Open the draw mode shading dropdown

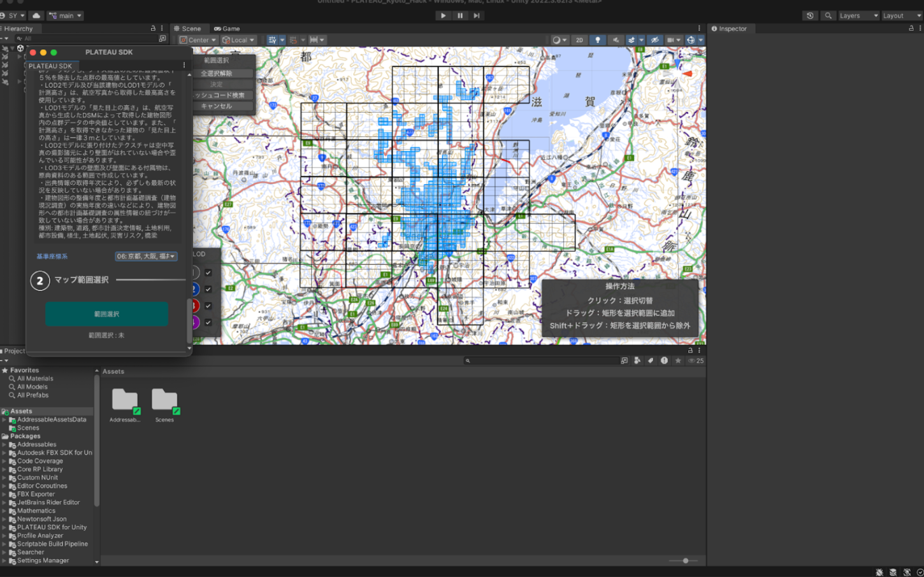pyautogui.click(x=560, y=40)
